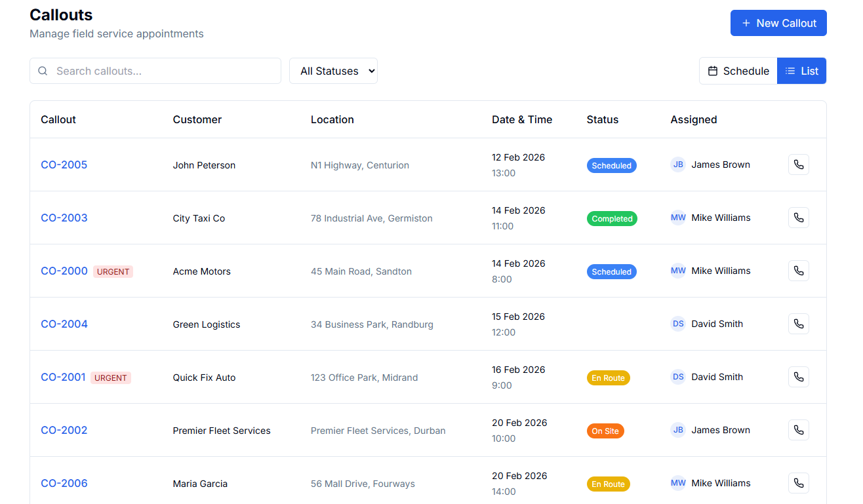863x504 pixels.
Task: Click the Status column header
Action: [602, 119]
